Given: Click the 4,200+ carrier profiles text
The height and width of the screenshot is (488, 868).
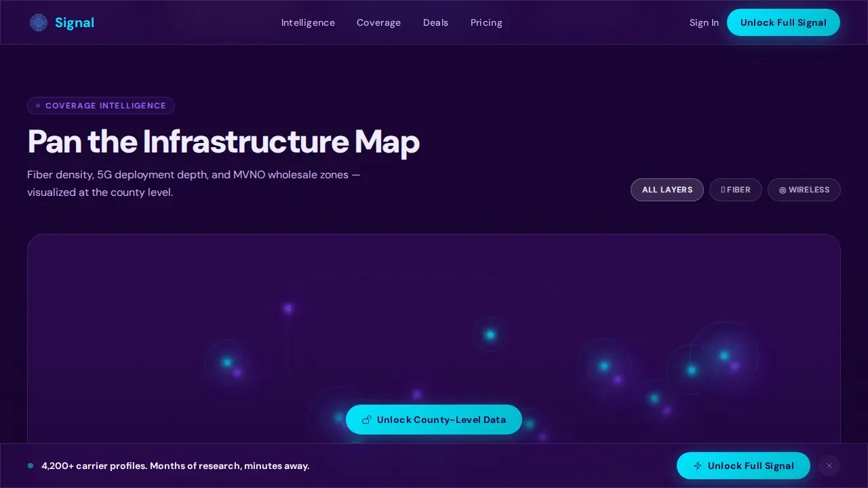Looking at the screenshot, I should pyautogui.click(x=176, y=466).
